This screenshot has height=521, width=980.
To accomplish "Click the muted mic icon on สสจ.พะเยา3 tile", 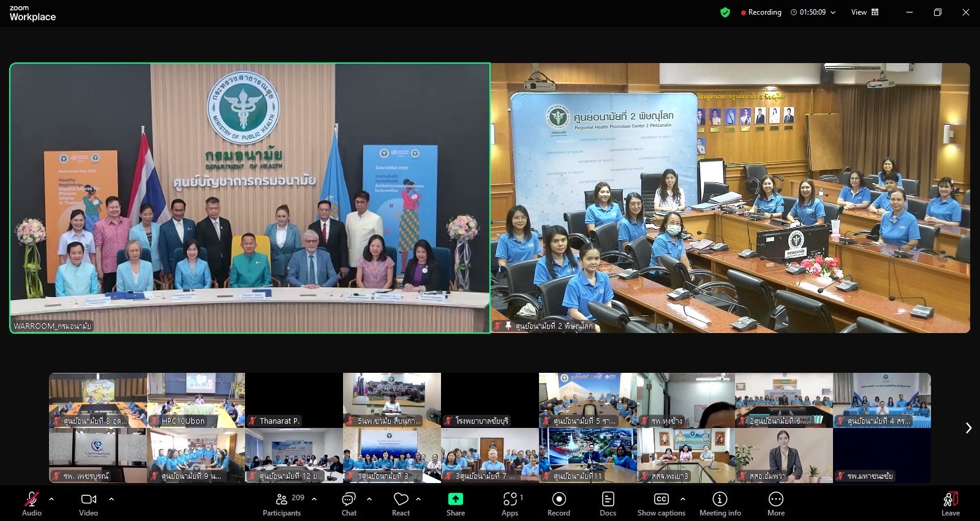I will tap(644, 476).
